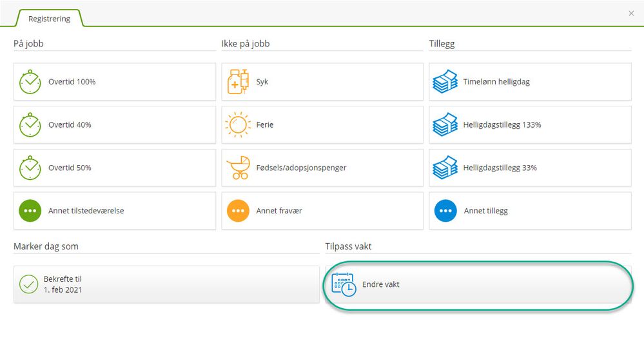The width and height of the screenshot is (644, 343).
Task: Click the Overtid 100% stopwatch icon
Action: pos(30,82)
